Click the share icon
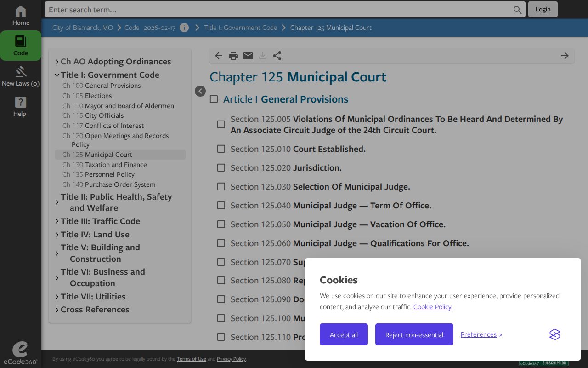Image resolution: width=588 pixels, height=368 pixels. tap(277, 56)
